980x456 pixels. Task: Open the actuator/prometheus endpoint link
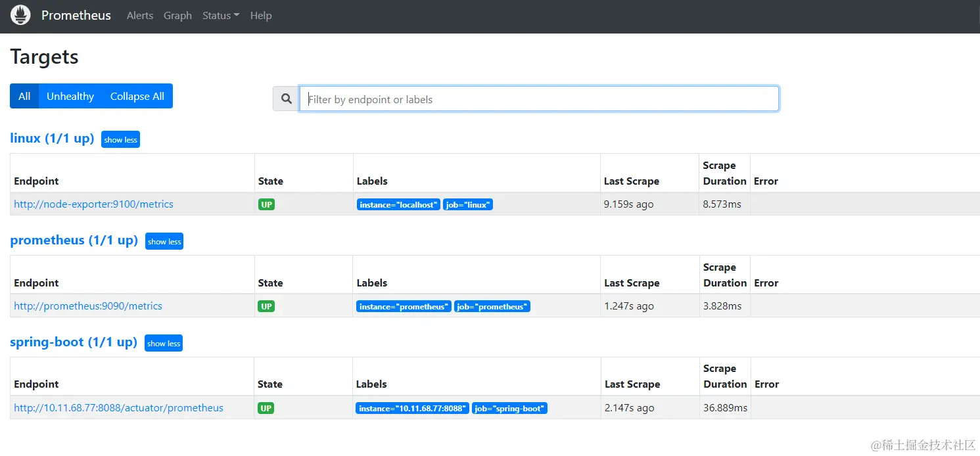coord(118,408)
